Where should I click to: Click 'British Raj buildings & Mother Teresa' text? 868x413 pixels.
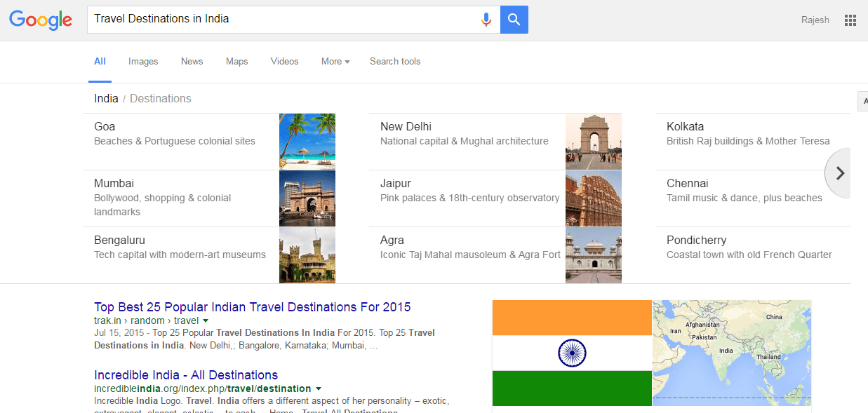click(748, 141)
